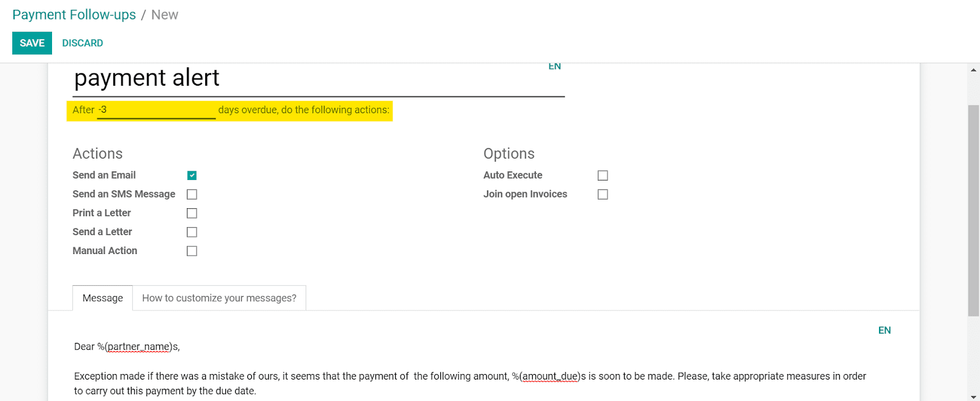Open How to customize your messages tab
The width and height of the screenshot is (980, 401).
[x=219, y=298]
